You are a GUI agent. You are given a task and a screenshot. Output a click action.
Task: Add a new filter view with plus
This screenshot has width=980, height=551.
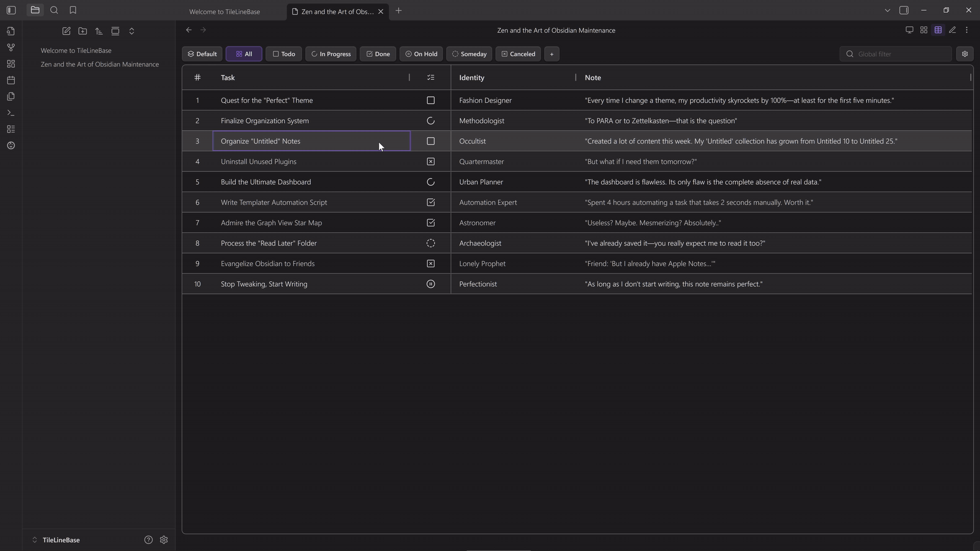[552, 54]
